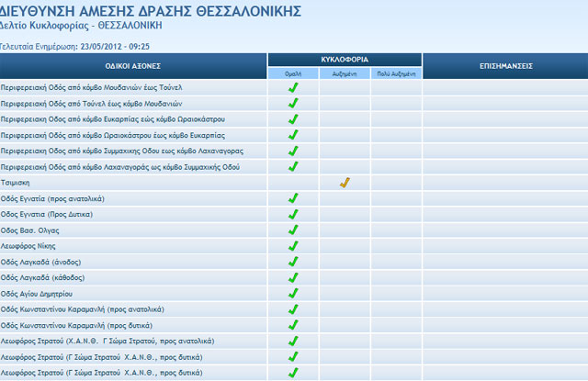Click green checkmark for Οδός Λαγκαδά (άνοδος)

[293, 262]
